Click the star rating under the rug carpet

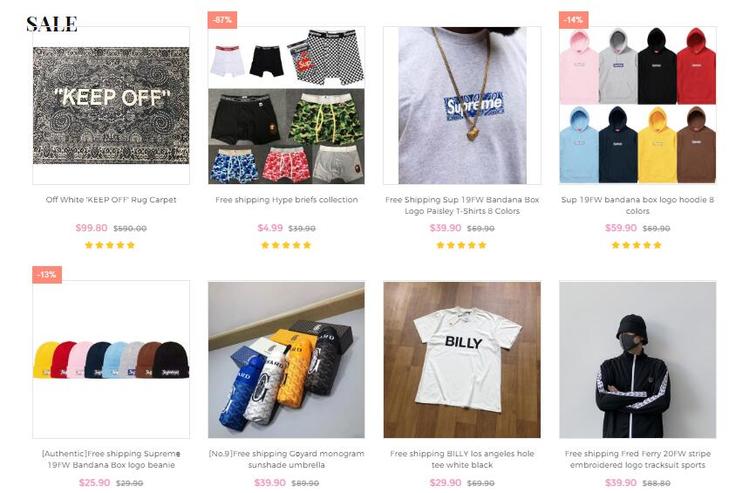coord(110,245)
